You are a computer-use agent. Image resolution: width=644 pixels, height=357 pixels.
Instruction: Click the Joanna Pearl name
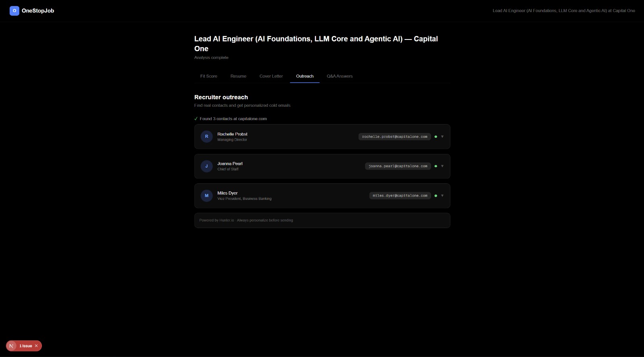230,164
